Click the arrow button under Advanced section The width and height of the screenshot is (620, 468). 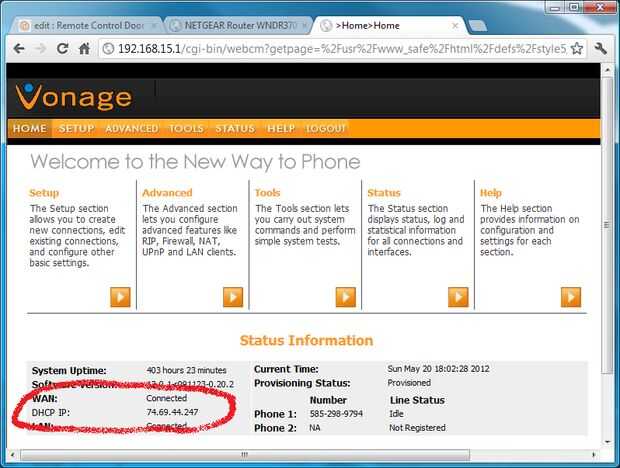click(x=233, y=297)
